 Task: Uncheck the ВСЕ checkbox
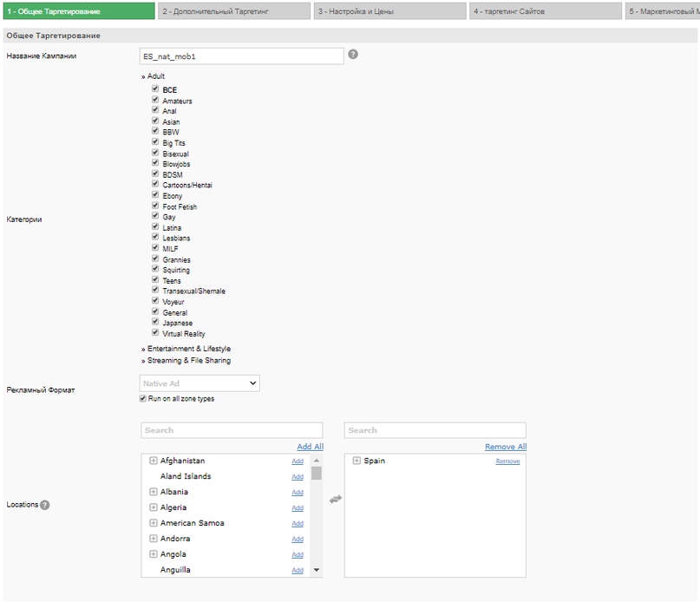pos(155,88)
